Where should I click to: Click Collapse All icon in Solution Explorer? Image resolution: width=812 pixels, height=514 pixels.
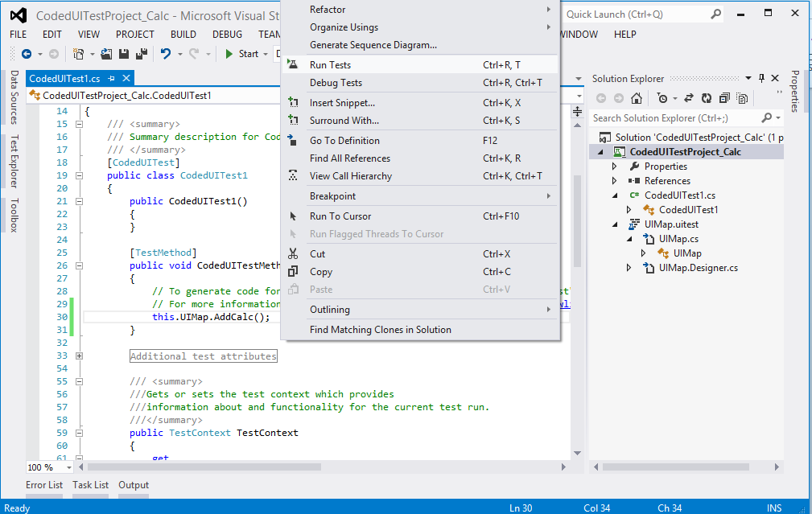pos(723,98)
